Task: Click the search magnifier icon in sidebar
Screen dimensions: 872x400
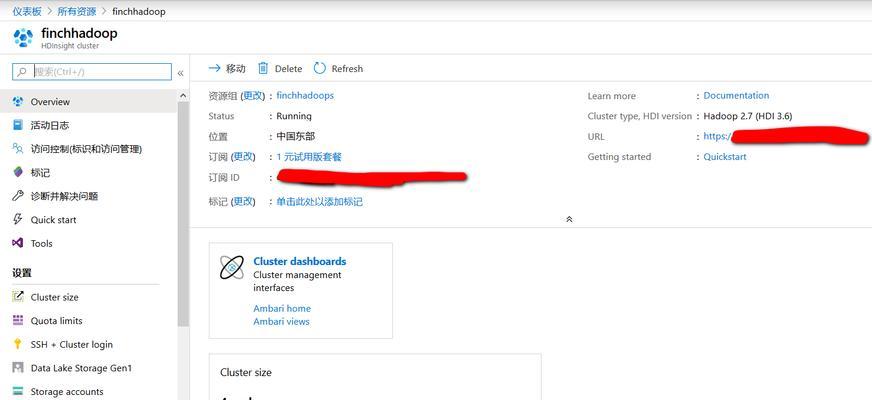Action: point(22,72)
